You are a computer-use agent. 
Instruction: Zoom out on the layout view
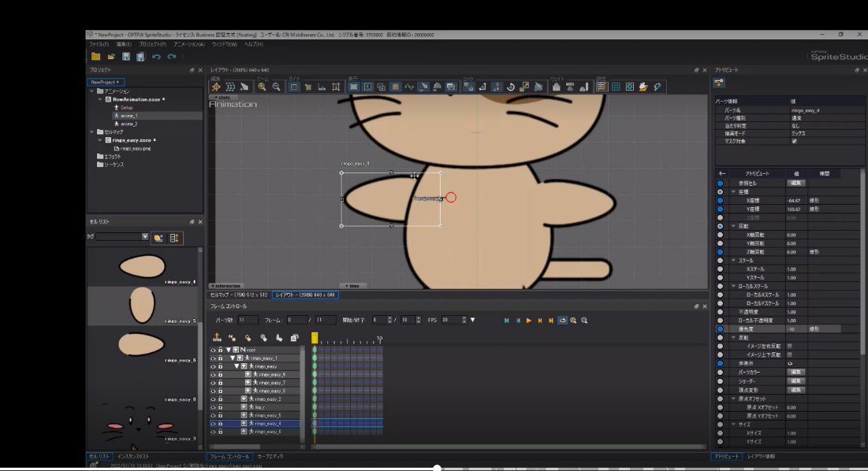276,87
